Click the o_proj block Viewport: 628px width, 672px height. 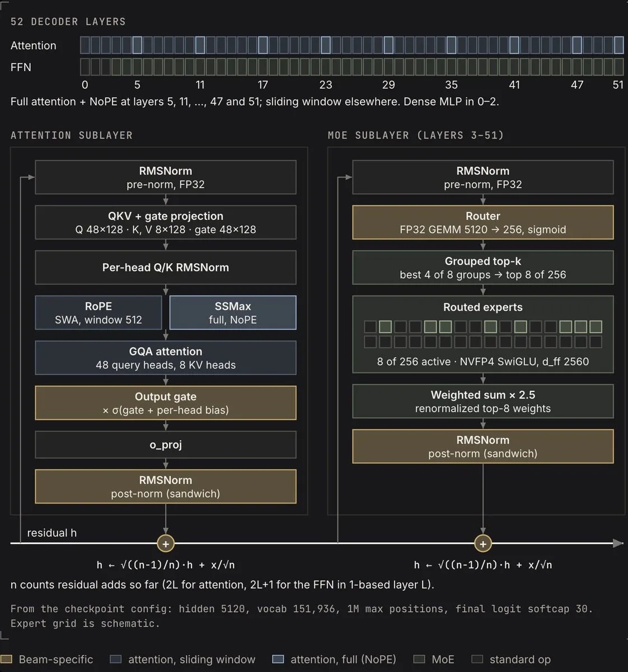point(166,445)
